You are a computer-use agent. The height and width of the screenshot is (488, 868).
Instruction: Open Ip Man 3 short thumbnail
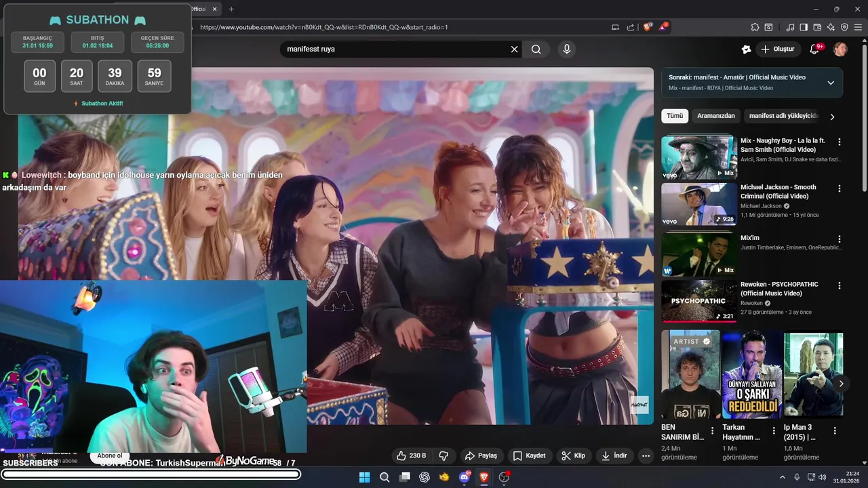tap(813, 374)
